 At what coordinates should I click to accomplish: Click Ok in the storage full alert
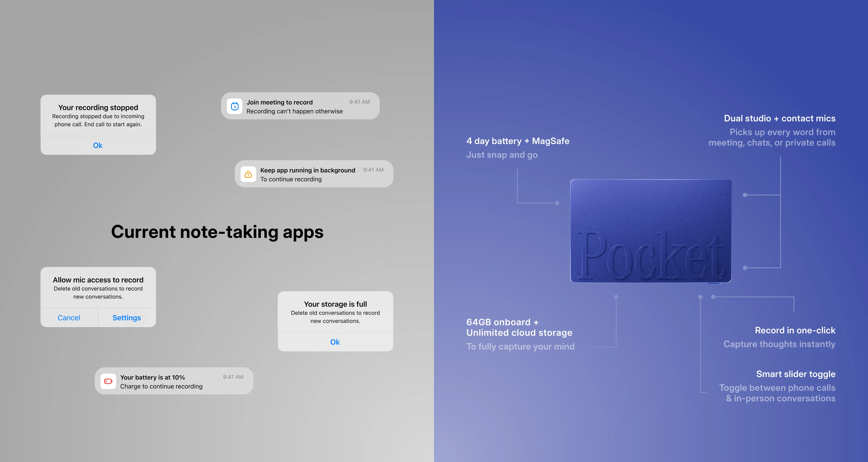[335, 342]
